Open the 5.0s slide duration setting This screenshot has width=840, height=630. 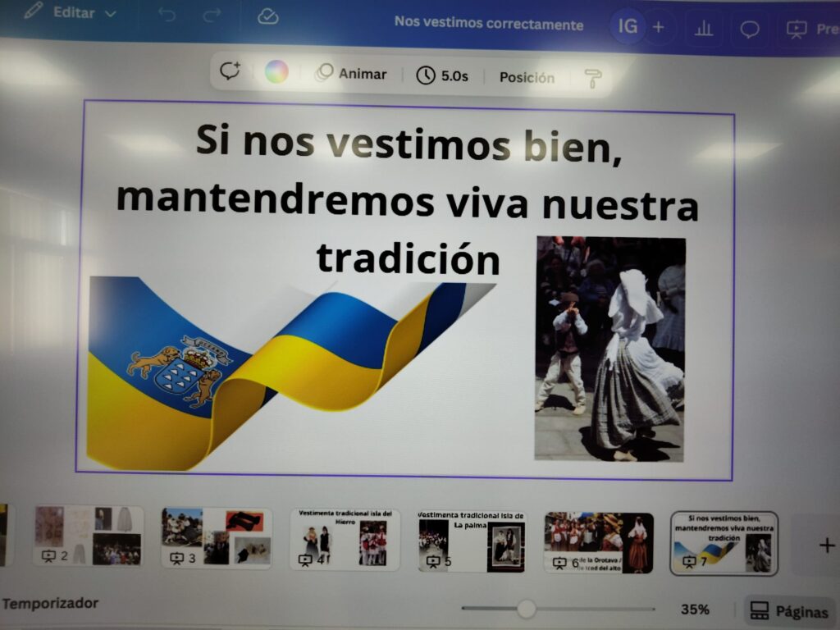tap(442, 76)
